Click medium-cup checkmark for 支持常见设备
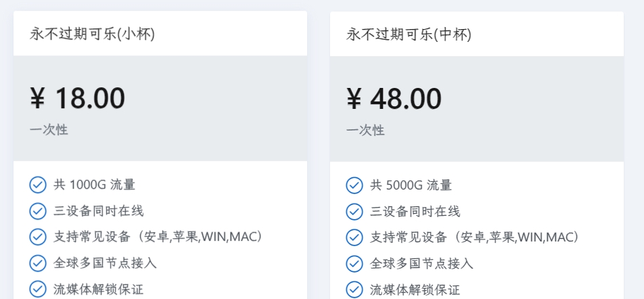Viewport: 644px width, 299px height. pyautogui.click(x=354, y=237)
